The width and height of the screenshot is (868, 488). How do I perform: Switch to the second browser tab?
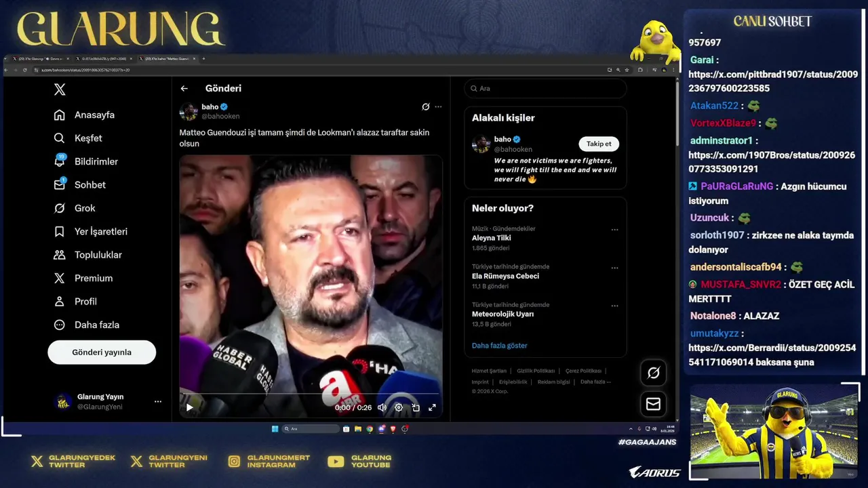pyautogui.click(x=103, y=59)
